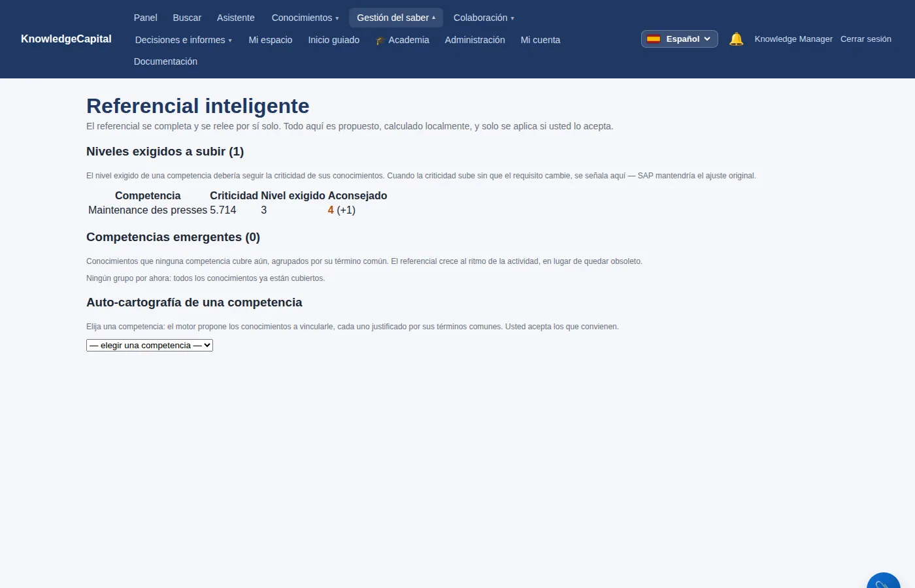This screenshot has height=588, width=915.
Task: Open the Academia section
Action: 403,40
